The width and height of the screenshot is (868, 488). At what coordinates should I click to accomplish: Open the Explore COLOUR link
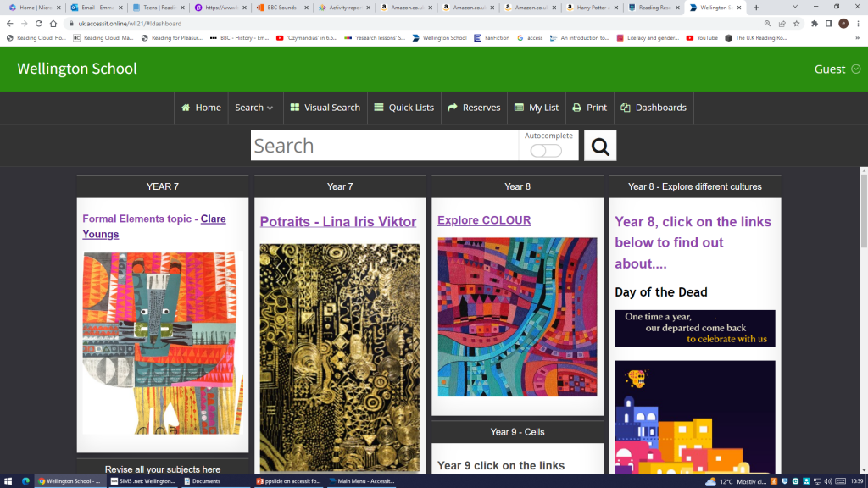(484, 220)
